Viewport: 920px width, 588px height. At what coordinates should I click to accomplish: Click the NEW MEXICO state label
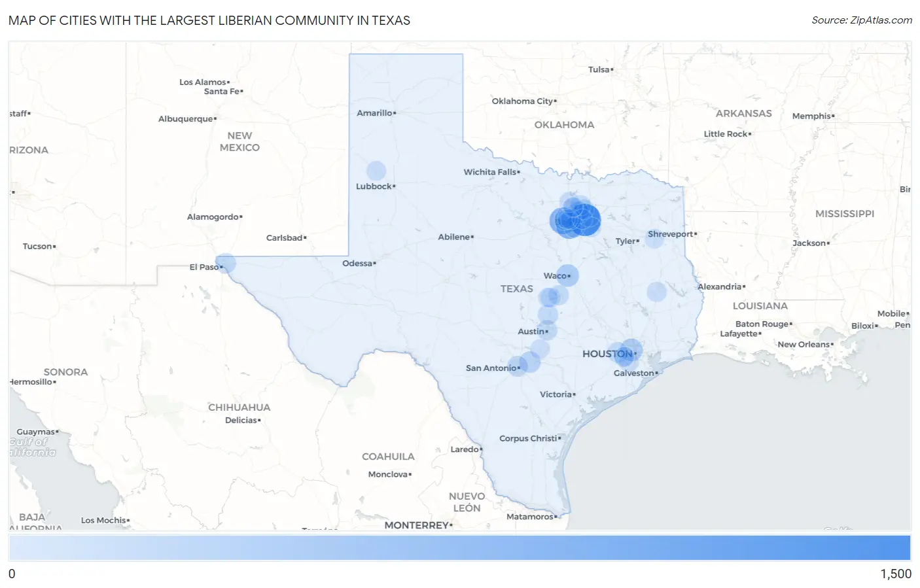point(239,141)
